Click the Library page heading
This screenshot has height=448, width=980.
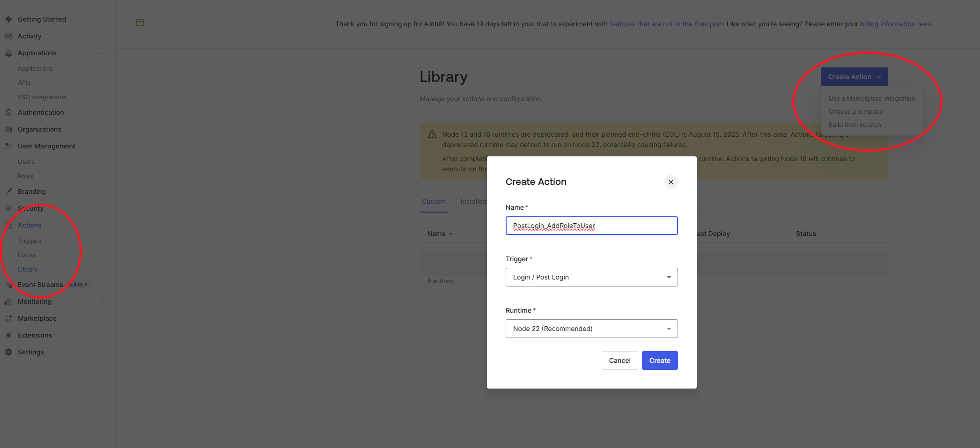coord(443,77)
